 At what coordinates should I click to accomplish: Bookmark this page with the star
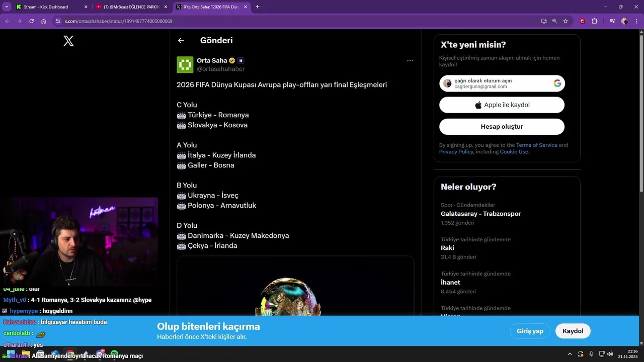(x=566, y=21)
